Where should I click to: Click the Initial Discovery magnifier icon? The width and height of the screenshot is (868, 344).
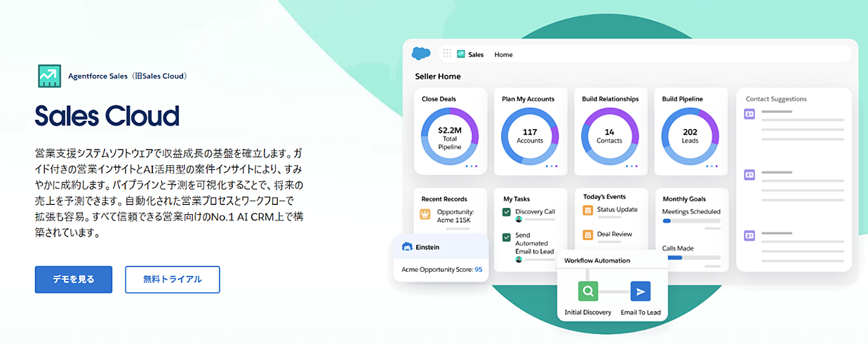point(588,291)
